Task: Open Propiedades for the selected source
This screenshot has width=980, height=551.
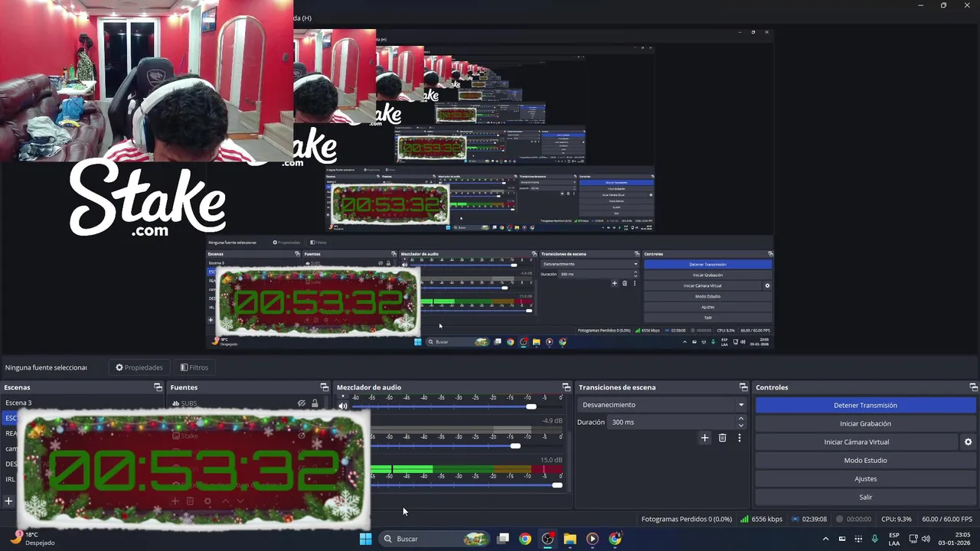Action: (139, 367)
